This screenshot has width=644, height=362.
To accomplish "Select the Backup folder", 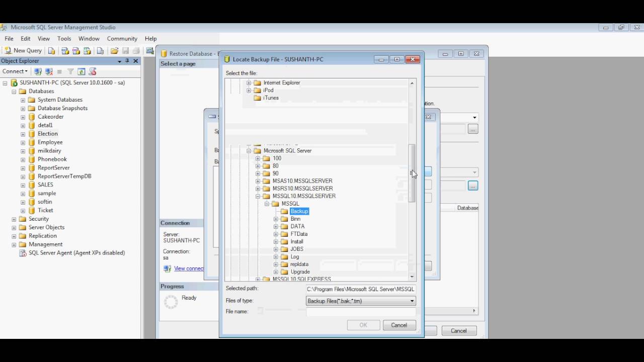I will [x=299, y=211].
